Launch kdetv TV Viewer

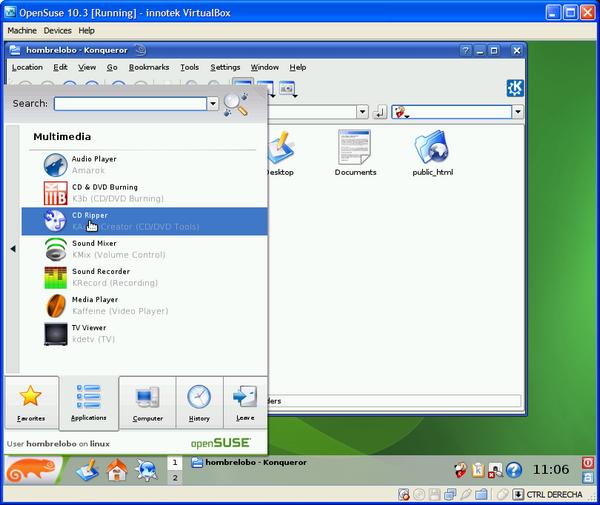pyautogui.click(x=144, y=334)
